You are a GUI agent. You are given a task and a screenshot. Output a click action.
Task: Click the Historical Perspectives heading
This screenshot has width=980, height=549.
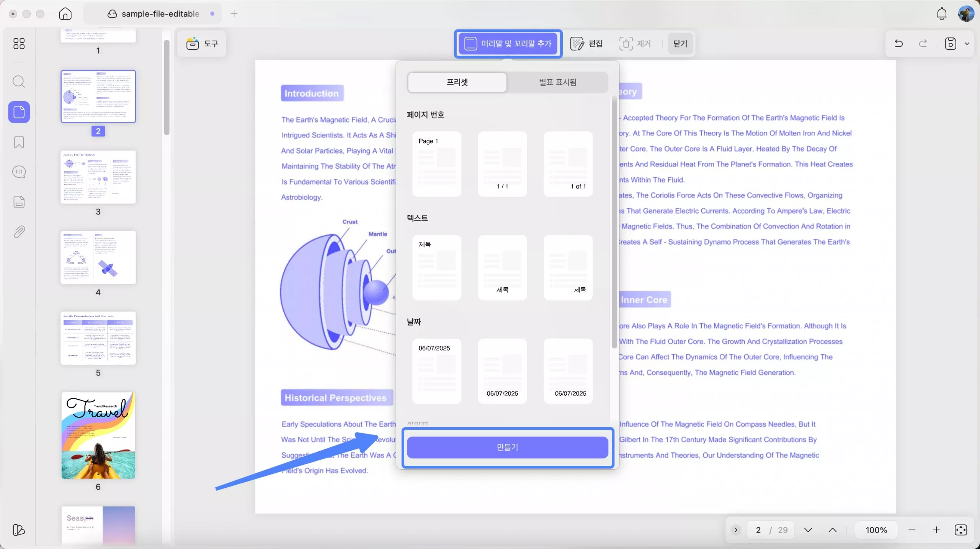[x=337, y=398]
